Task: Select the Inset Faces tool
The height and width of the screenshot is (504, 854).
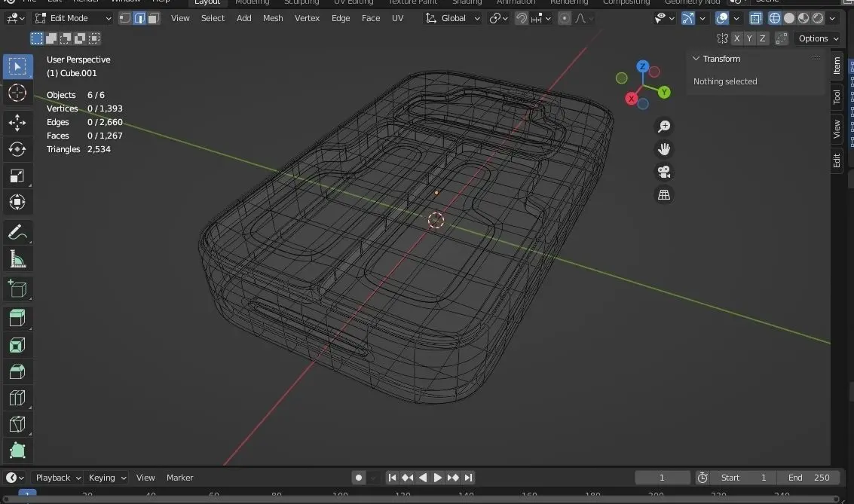Action: point(17,345)
